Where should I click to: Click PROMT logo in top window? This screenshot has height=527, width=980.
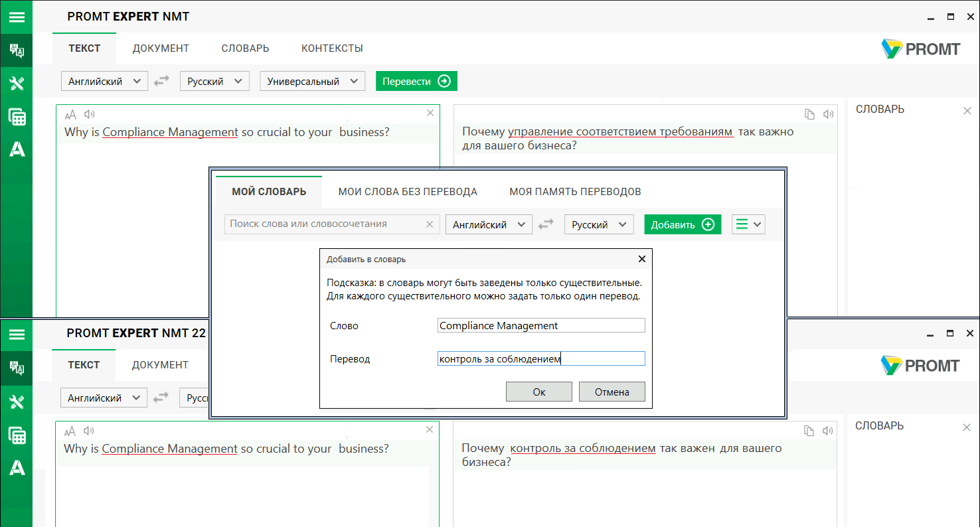click(921, 48)
